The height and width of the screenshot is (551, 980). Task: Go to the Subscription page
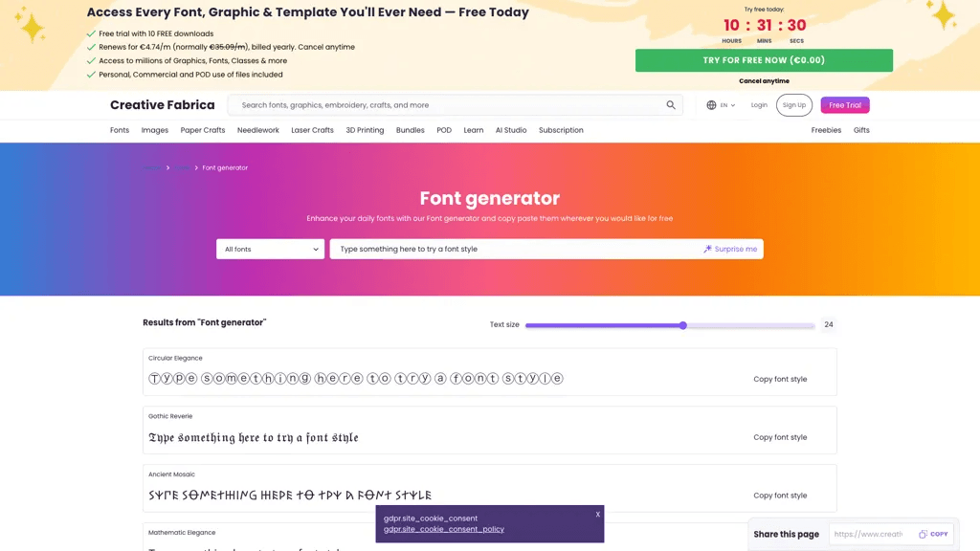coord(561,130)
